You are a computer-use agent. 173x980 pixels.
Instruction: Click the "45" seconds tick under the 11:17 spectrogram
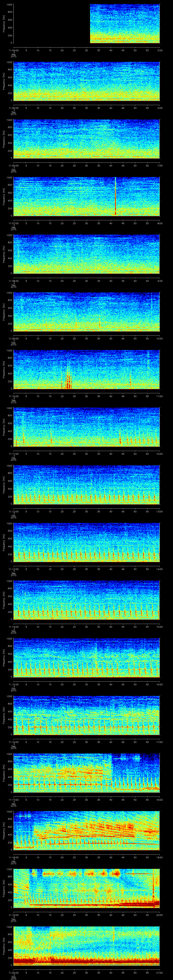[123, 800]
